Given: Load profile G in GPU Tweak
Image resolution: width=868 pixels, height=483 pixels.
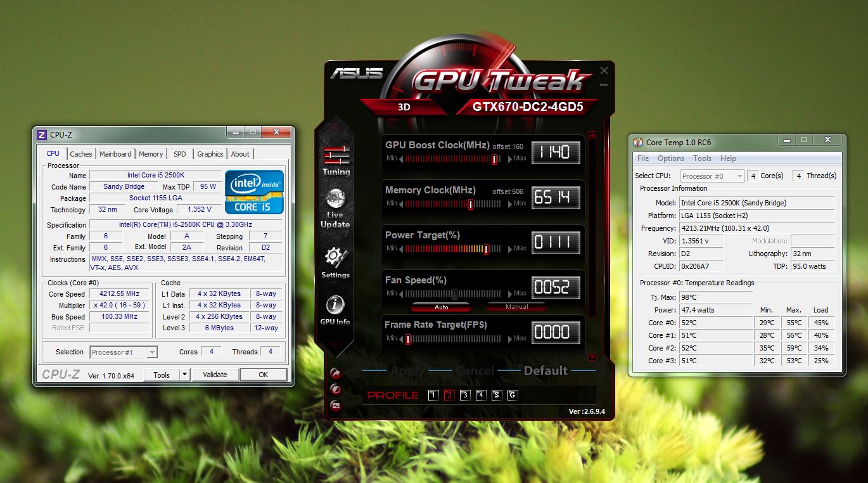Looking at the screenshot, I should (x=513, y=395).
